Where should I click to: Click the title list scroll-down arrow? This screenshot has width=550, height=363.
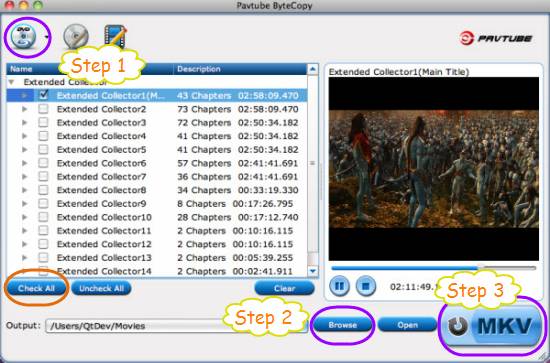pos(313,271)
